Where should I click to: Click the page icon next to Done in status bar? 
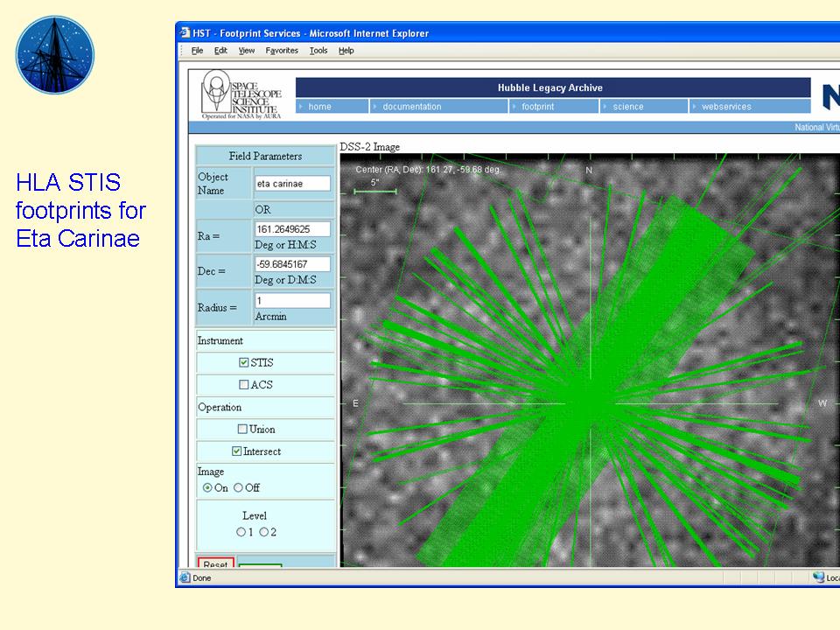(184, 577)
